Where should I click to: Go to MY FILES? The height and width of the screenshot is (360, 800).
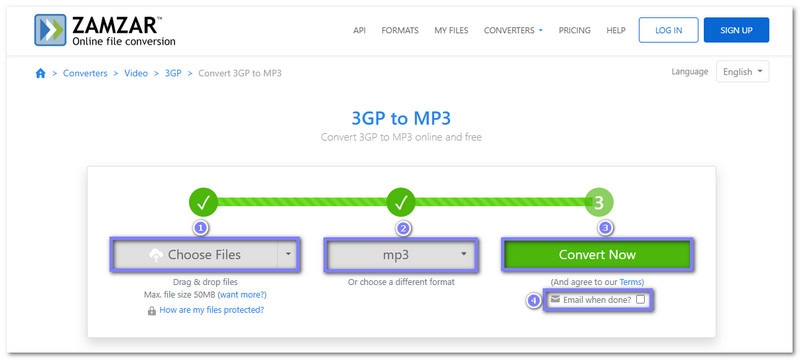coord(451,31)
